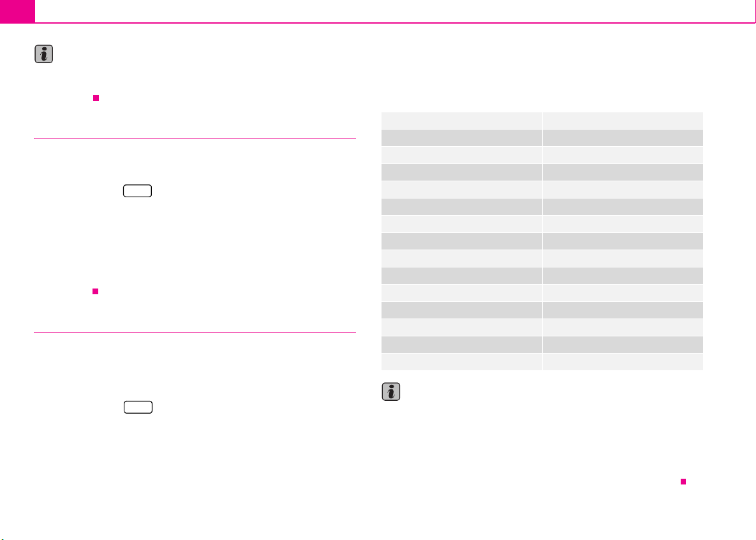The image size is (756, 540).
Task: Click the upper pink divider line in the left column
Action: coord(195,138)
